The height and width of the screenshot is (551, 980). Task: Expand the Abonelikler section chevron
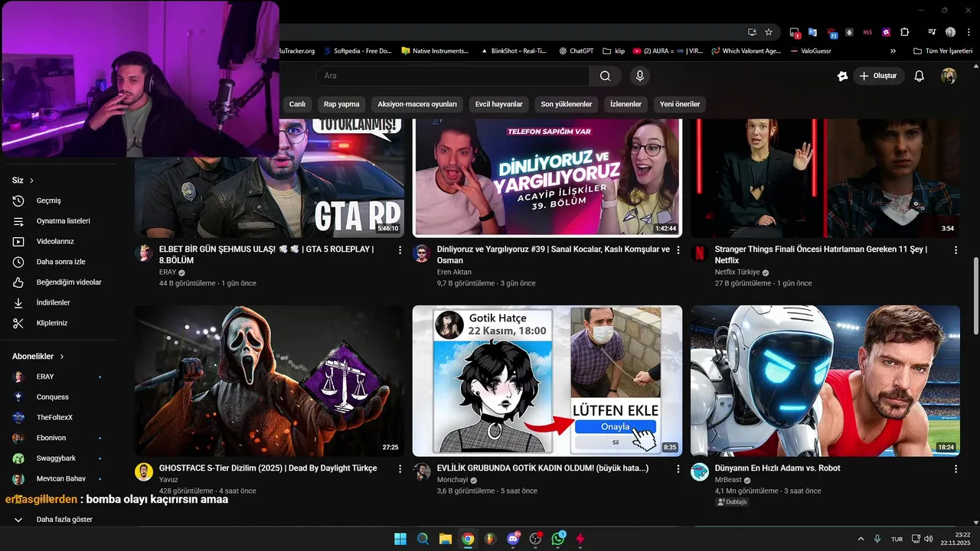coord(62,357)
